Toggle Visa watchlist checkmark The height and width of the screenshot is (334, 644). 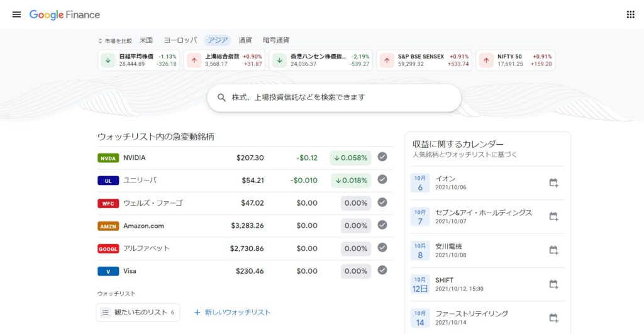tap(382, 270)
